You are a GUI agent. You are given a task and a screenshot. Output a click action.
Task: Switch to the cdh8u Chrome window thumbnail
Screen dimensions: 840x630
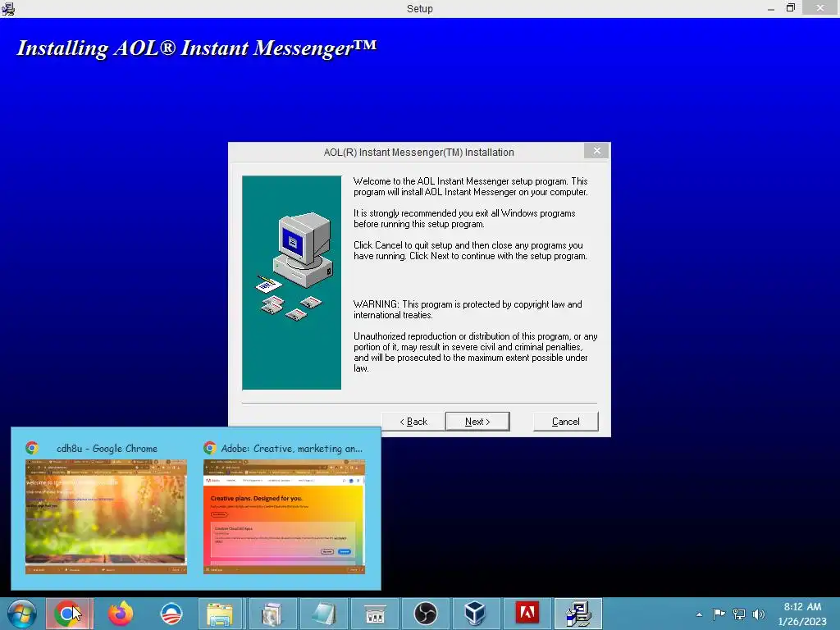(106, 517)
